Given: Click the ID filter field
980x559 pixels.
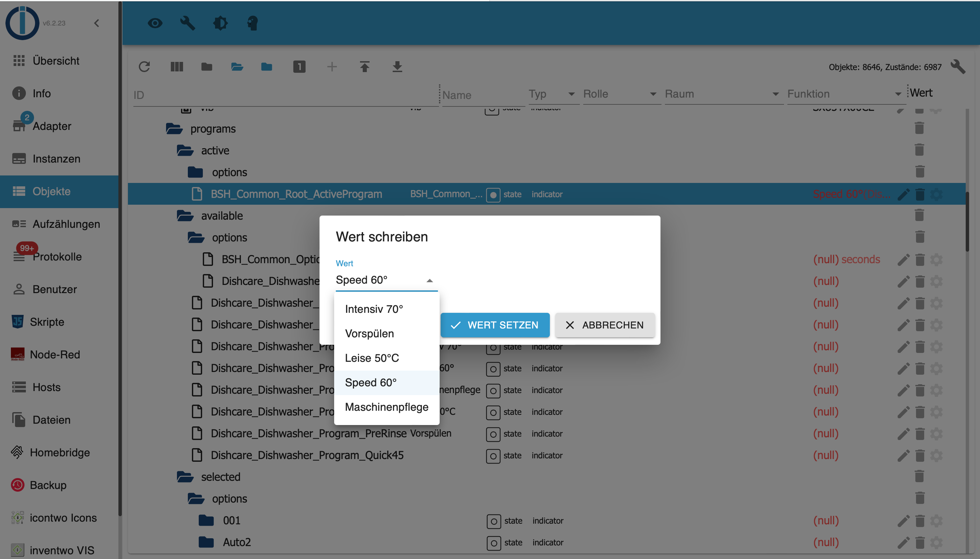Looking at the screenshot, I should tap(285, 95).
